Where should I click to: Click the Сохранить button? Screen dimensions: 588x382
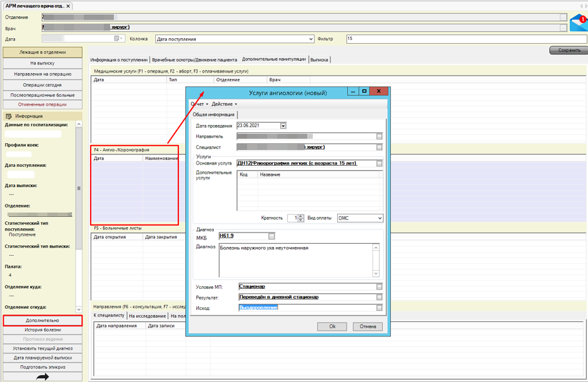(569, 50)
